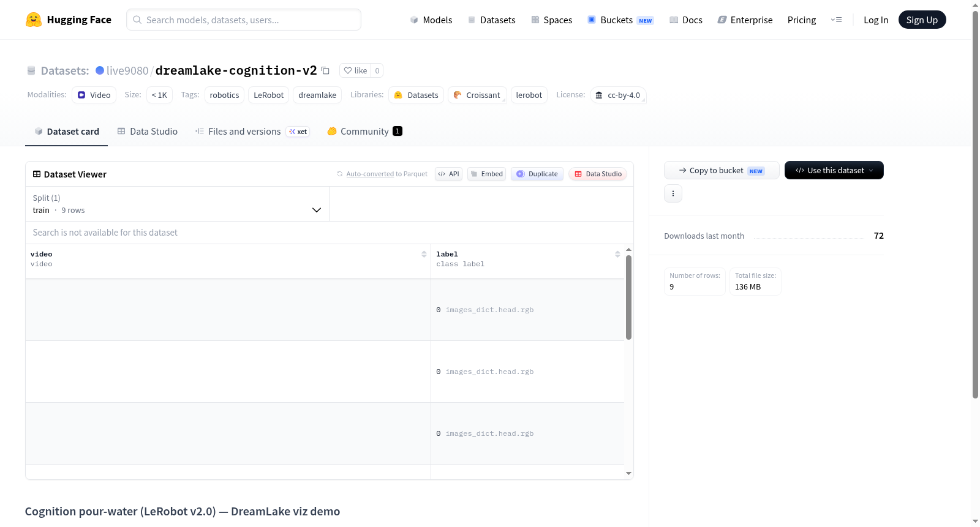Open Data Studio from viewer header
The width and height of the screenshot is (980, 527).
[598, 174]
